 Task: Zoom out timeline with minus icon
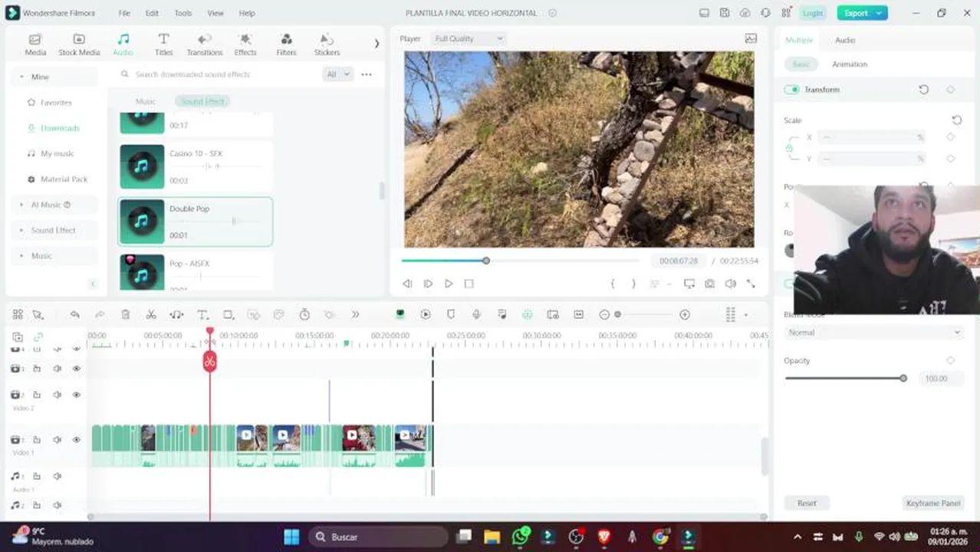604,315
